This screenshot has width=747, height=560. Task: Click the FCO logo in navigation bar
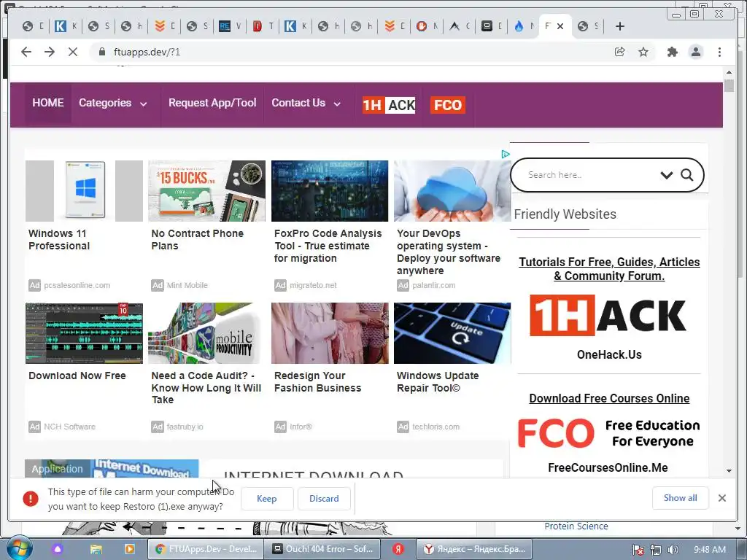click(x=447, y=105)
